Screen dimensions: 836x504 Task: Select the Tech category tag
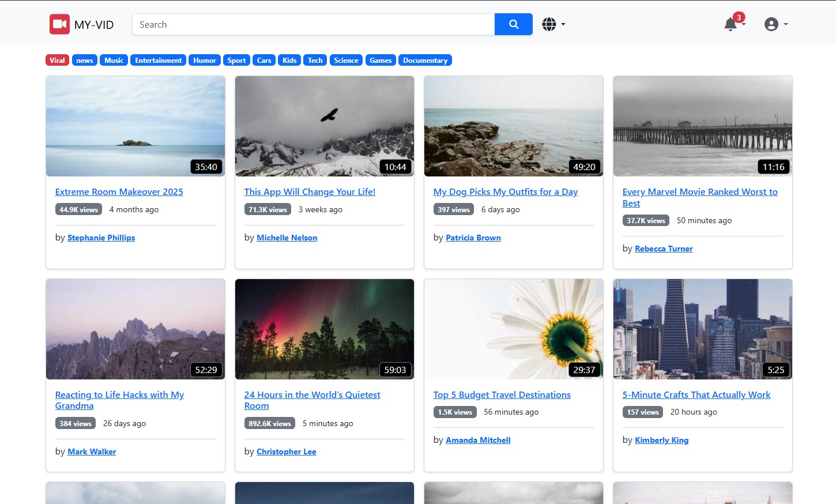315,60
